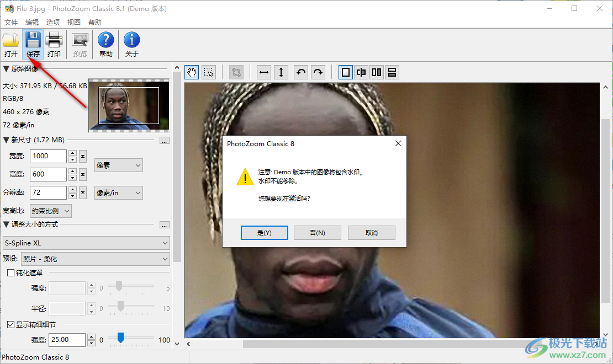Click the 宽度 input field
Viewport: 613px width, 364px height.
tap(48, 156)
